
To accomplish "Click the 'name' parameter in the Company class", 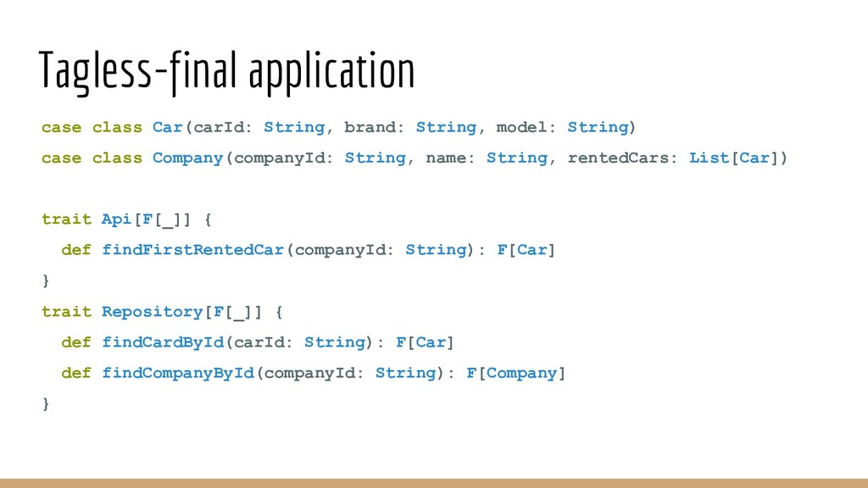I will pyautogui.click(x=446, y=158).
